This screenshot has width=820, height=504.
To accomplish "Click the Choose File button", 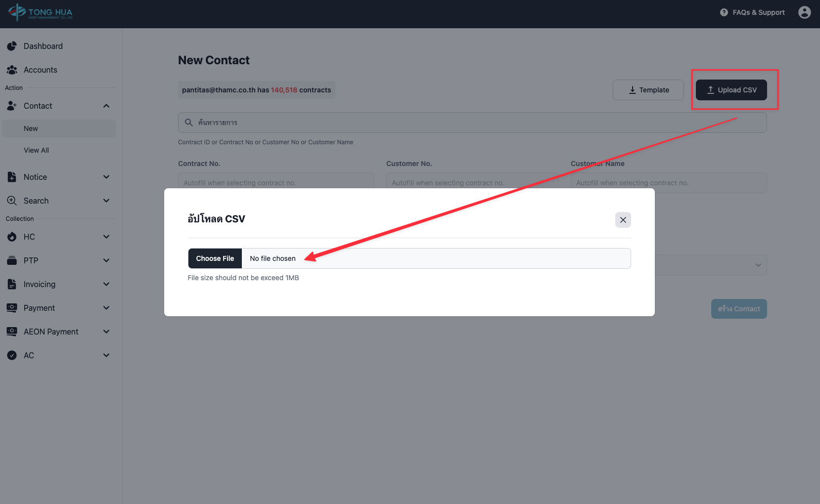I will tap(215, 258).
